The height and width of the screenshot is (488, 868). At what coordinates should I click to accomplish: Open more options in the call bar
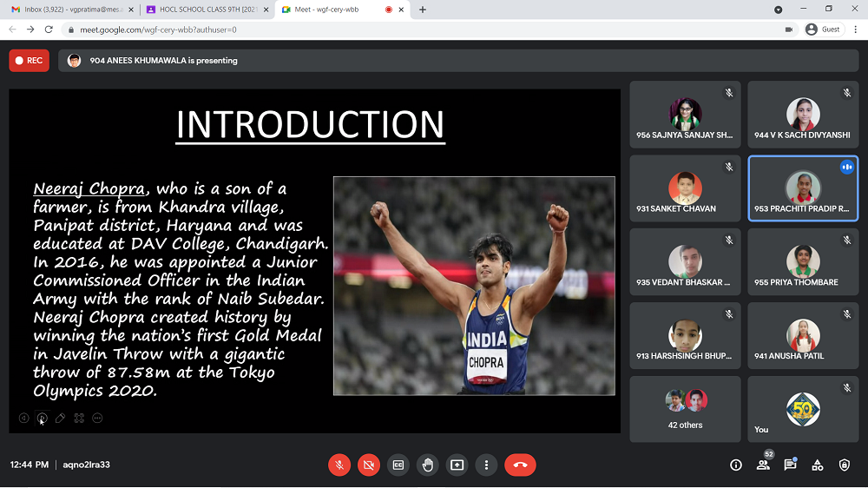487,465
